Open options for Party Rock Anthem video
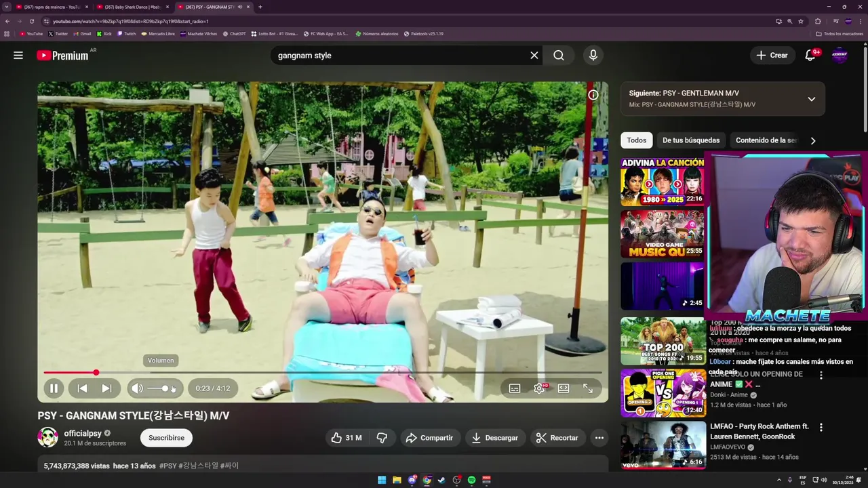This screenshot has width=868, height=488. [x=821, y=428]
